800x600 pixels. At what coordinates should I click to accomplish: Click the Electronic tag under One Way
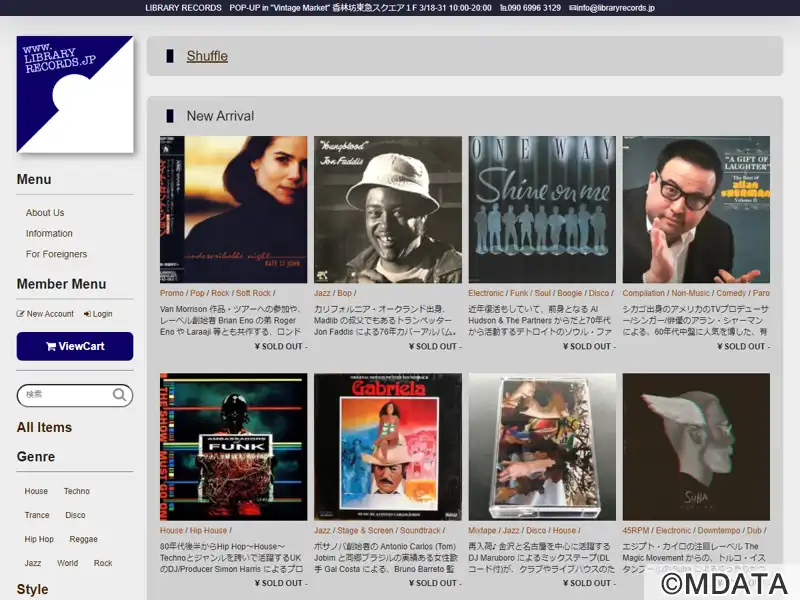click(x=486, y=293)
